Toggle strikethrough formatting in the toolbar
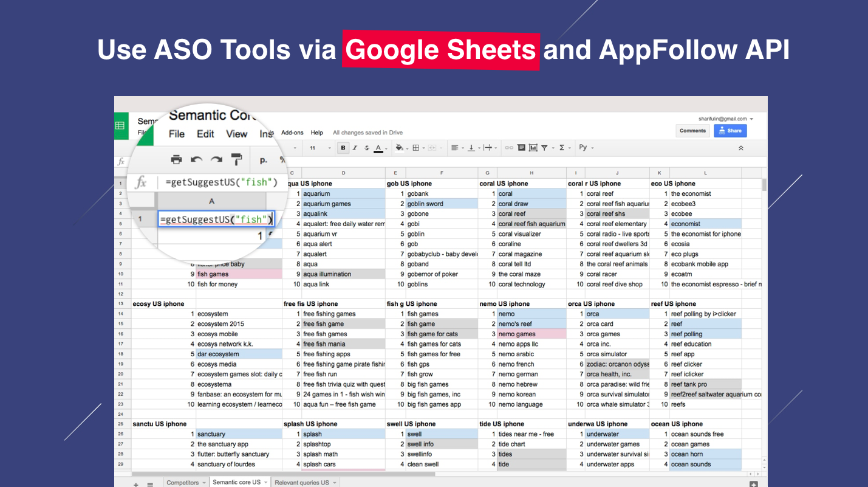Screen dimensions: 868x487 point(366,147)
